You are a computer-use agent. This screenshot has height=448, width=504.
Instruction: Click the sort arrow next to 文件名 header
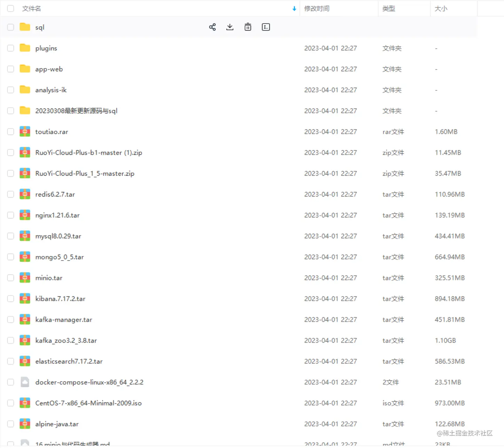click(x=294, y=9)
